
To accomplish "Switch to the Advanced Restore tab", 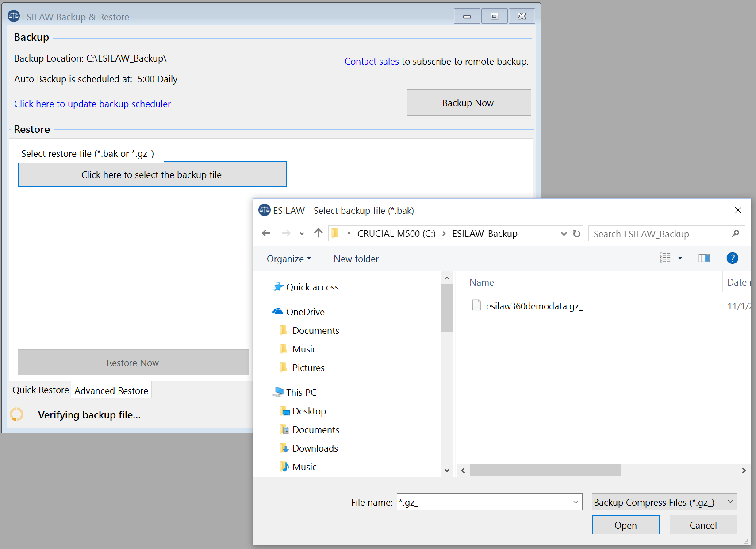I will click(x=111, y=390).
